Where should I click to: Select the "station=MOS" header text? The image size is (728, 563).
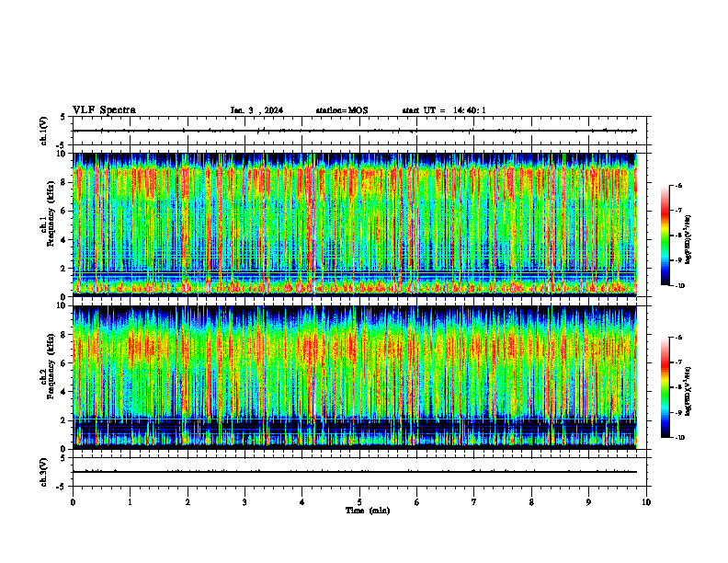[342, 110]
